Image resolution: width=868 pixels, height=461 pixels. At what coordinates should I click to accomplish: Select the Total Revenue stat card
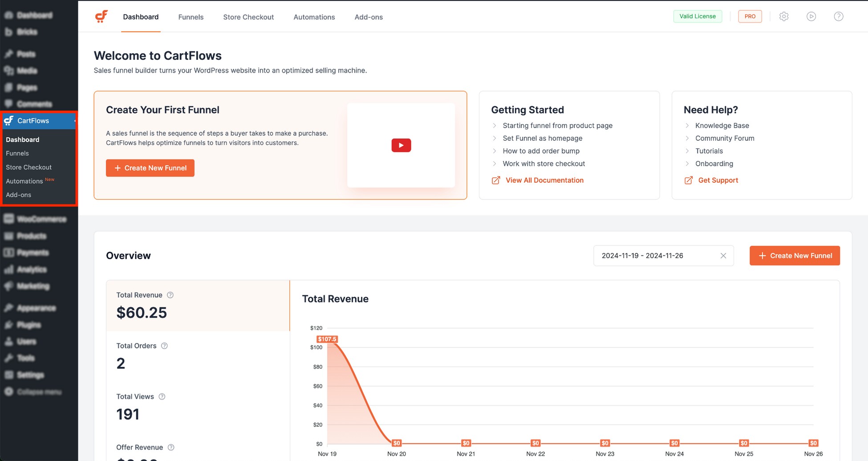[x=198, y=306]
